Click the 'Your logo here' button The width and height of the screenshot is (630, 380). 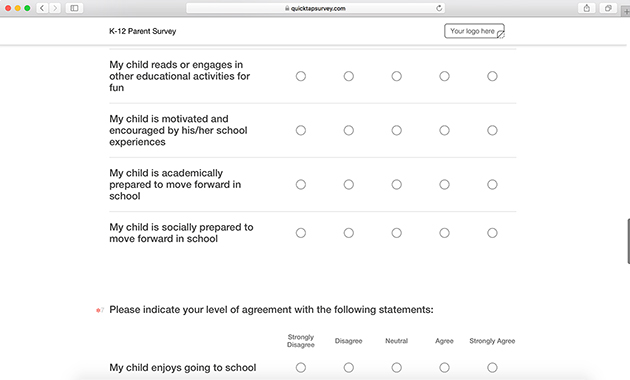pyautogui.click(x=474, y=31)
